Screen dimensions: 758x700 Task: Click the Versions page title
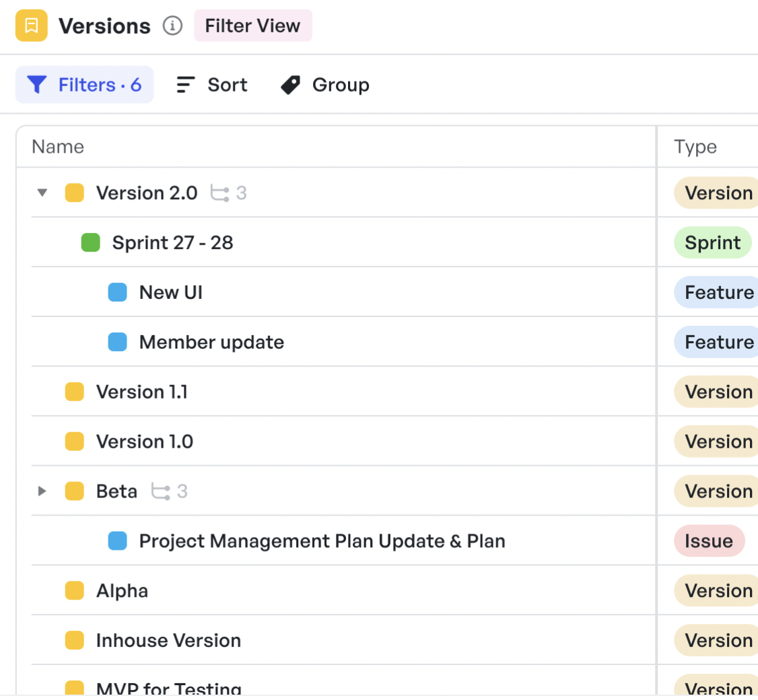click(104, 26)
